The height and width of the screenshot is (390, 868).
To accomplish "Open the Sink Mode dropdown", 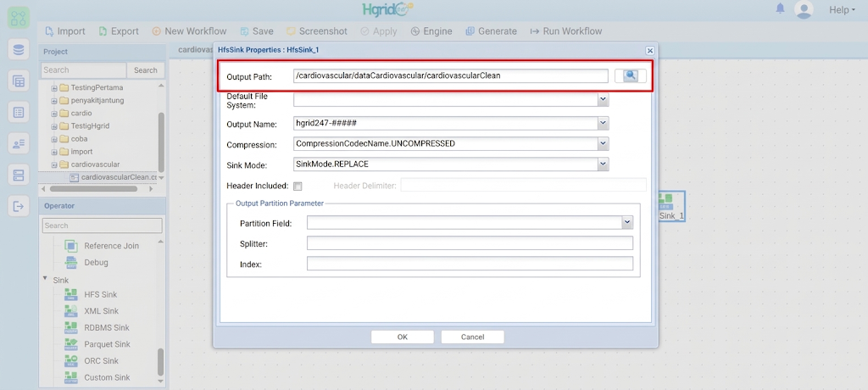I will coord(603,164).
